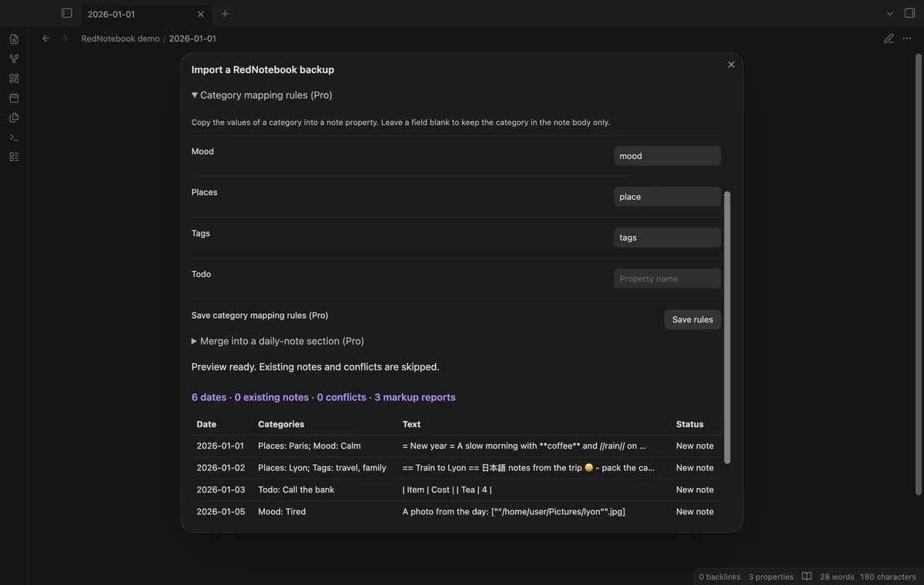
Task: Click the Places: Paris; Mood: Calm cell
Action: click(310, 446)
